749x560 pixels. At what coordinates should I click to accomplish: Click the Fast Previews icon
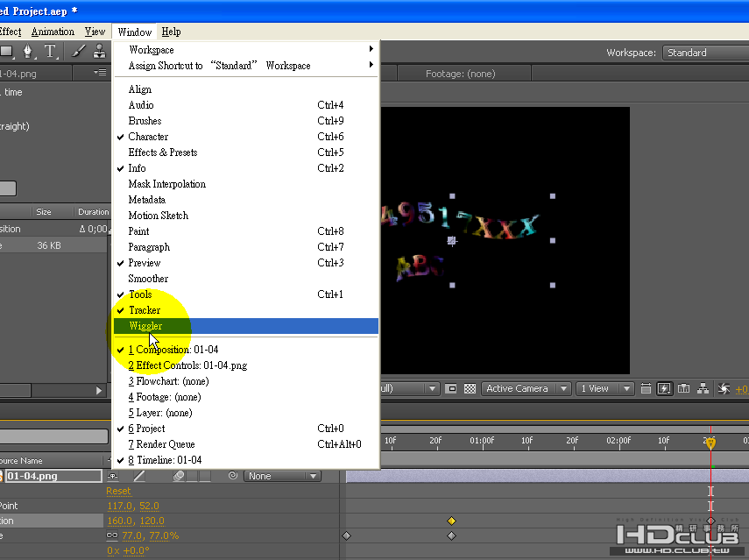pyautogui.click(x=664, y=388)
